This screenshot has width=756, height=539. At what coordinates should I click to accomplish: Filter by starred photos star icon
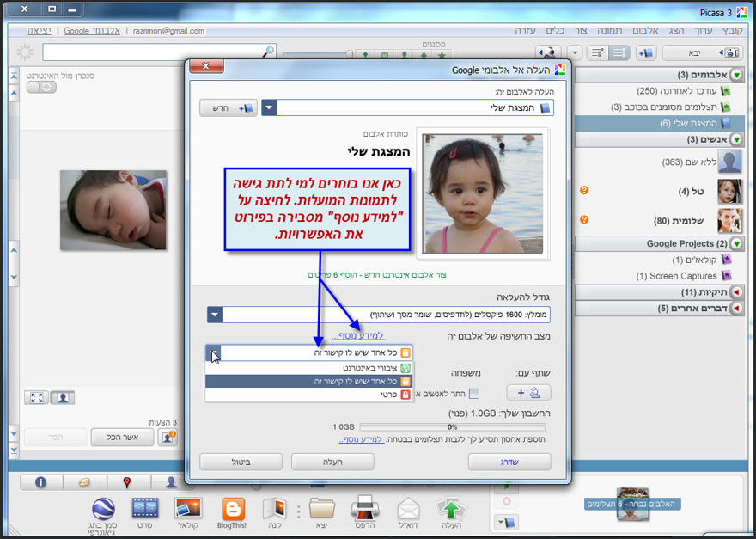[x=442, y=55]
